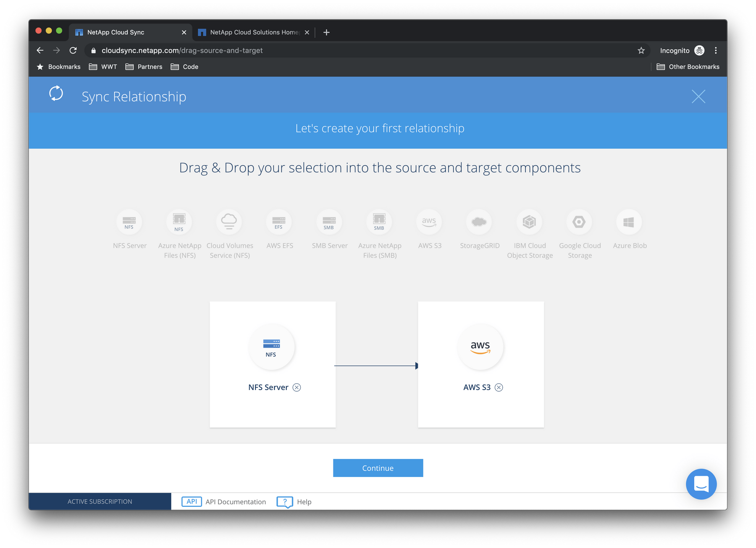This screenshot has width=756, height=548.
Task: Click the AWS S3 label in target box
Action: (x=477, y=387)
